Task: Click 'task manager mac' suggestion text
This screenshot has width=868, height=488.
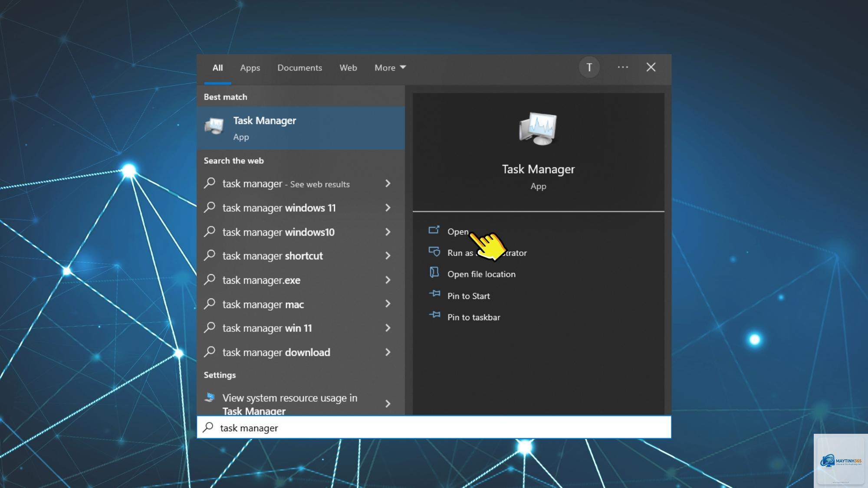Action: [x=263, y=305]
